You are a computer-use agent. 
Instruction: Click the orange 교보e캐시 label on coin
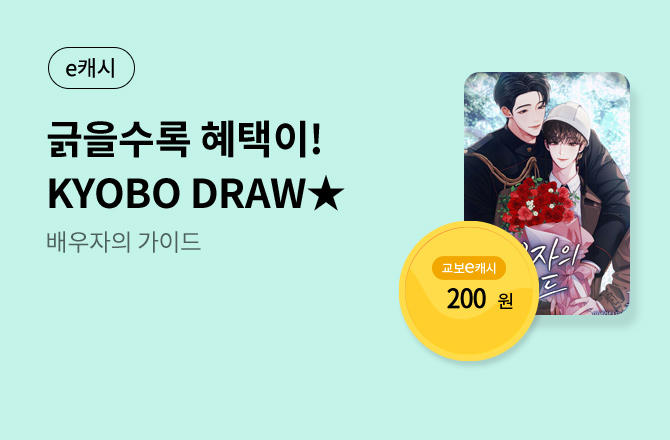coord(469,268)
